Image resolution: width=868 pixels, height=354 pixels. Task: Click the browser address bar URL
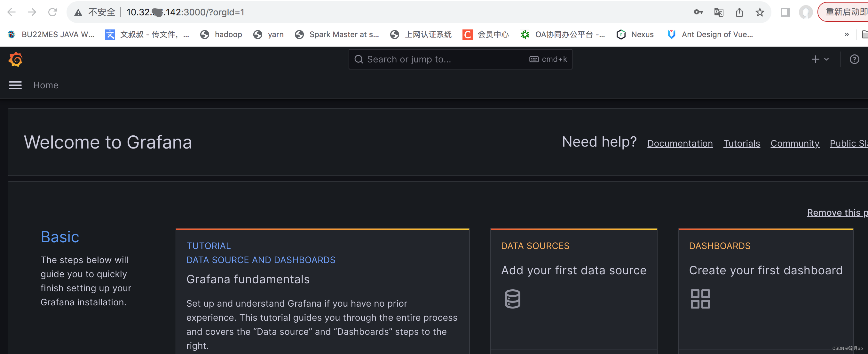coord(185,12)
